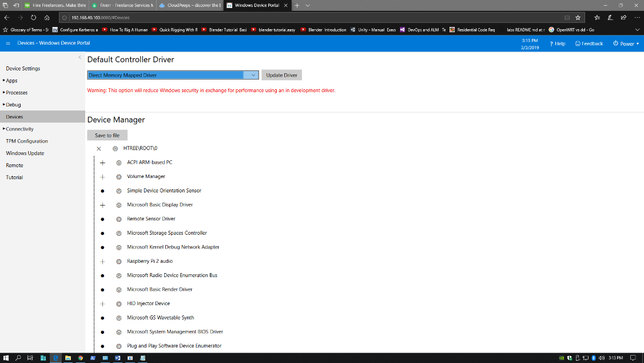Click the gear icon for HID Injector Device
644x363 pixels.
tap(119, 304)
